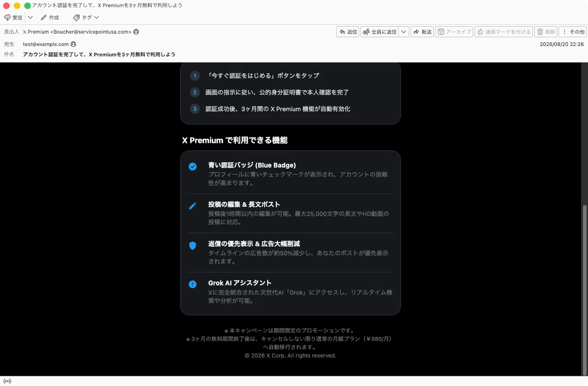Image resolution: width=588 pixels, height=386 pixels.
Task: Click the recipient test@example.com
Action: tap(46, 44)
